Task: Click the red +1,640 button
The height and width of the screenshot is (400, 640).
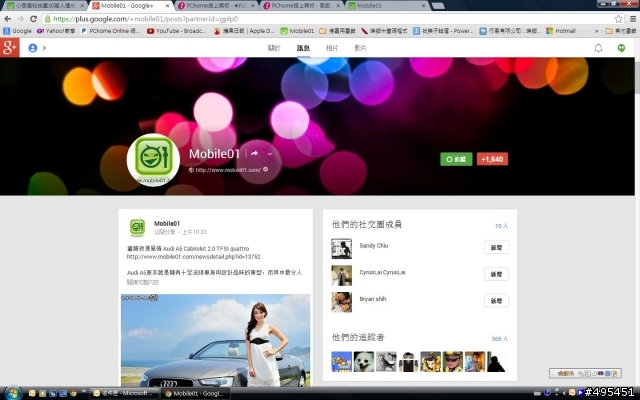Action: pos(492,159)
